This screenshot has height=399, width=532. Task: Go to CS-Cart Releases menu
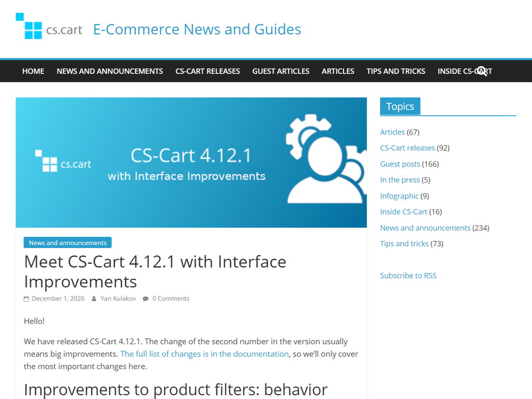[x=207, y=71]
